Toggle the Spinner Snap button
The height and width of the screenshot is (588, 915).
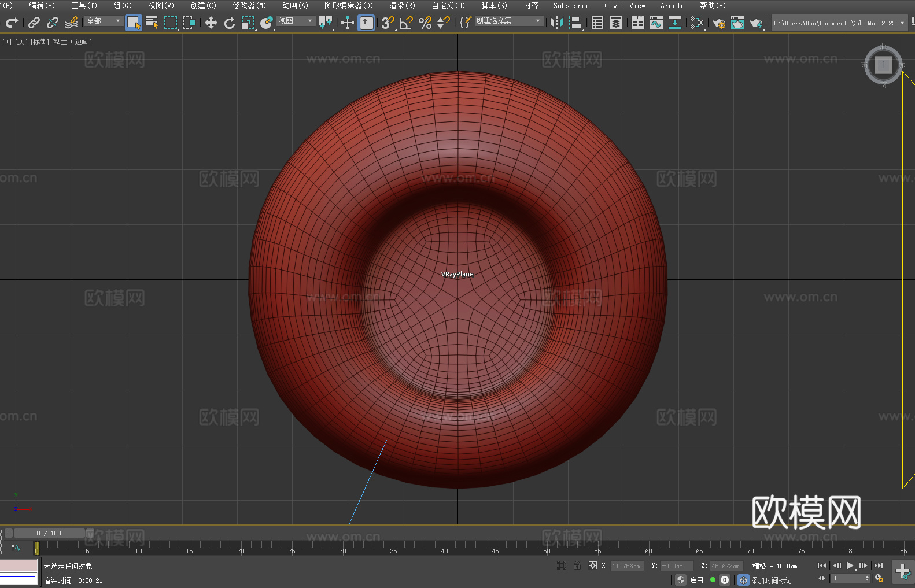click(444, 23)
